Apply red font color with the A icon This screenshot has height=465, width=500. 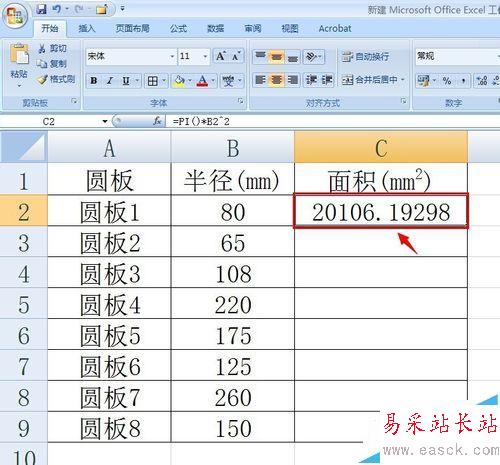(x=202, y=81)
